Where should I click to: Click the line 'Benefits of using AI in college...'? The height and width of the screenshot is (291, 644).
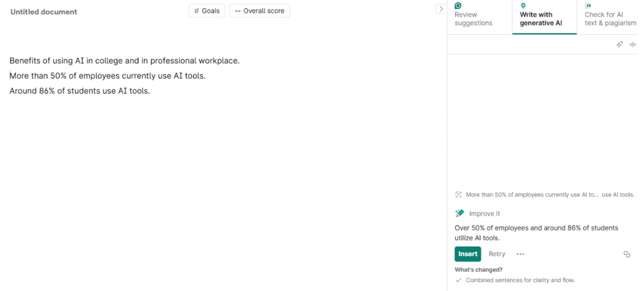(124, 60)
